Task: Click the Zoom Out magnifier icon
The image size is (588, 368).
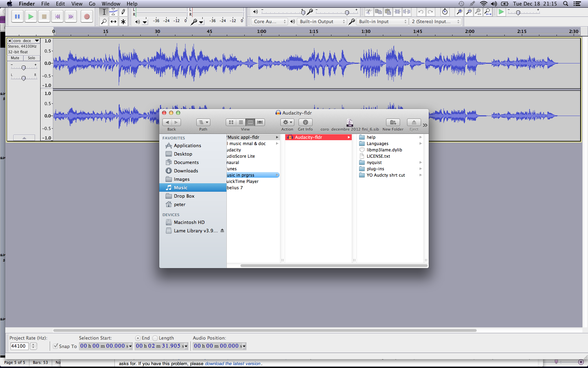Action: [469, 12]
